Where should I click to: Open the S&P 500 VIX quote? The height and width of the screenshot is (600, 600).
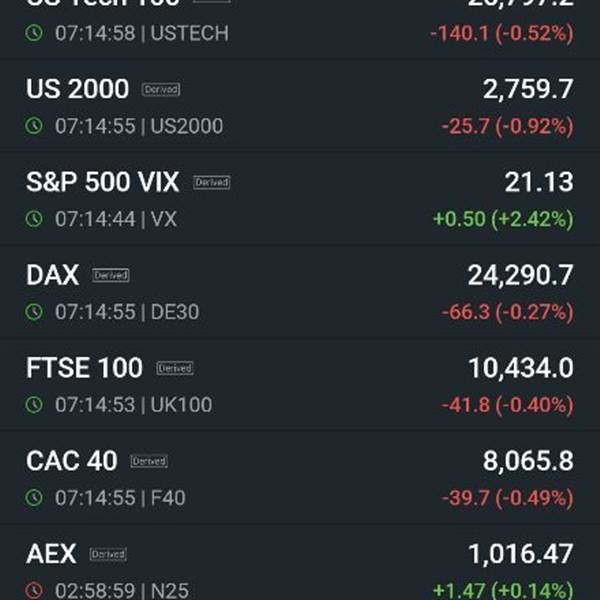300,199
